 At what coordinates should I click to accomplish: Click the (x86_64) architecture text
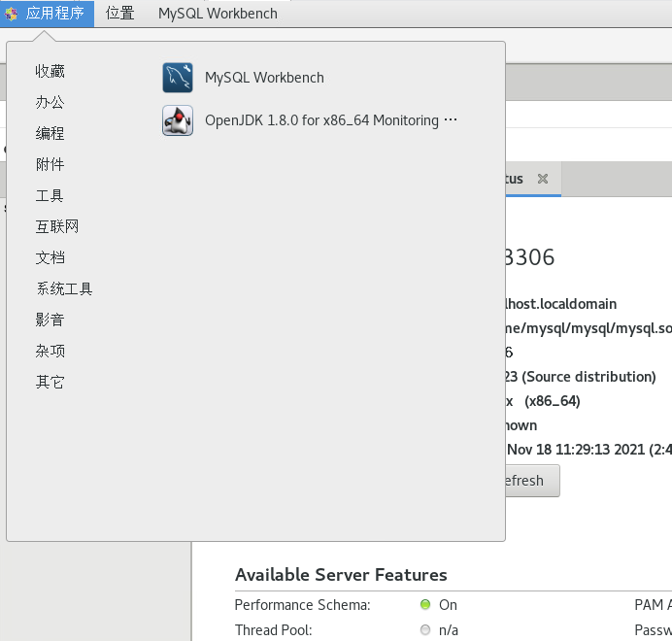(552, 401)
